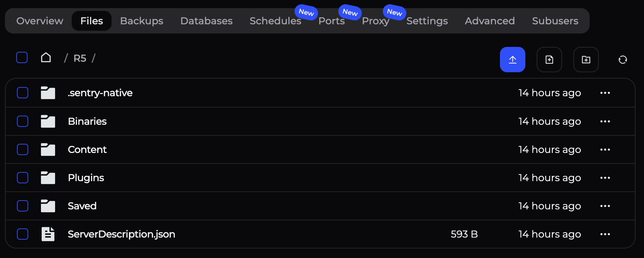Toggle the select-all files checkbox

pos(22,57)
